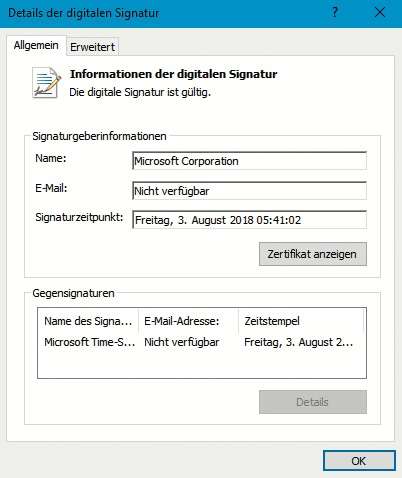Select the Allgemein tab
Image resolution: width=402 pixels, height=478 pixels.
click(x=36, y=45)
